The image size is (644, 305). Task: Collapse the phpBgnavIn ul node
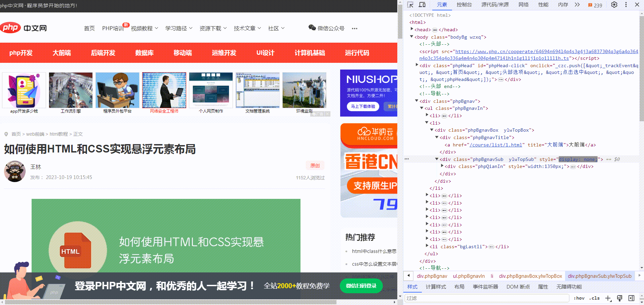(x=422, y=108)
